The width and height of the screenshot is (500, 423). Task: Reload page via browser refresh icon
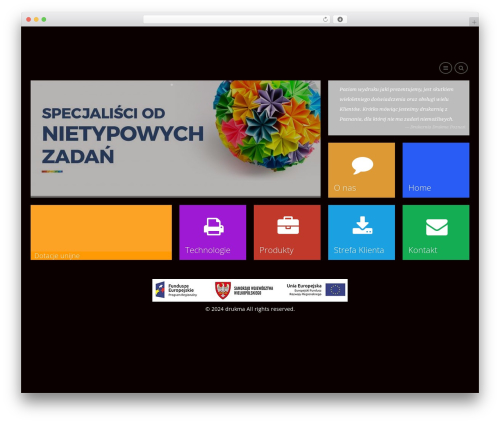pos(325,19)
